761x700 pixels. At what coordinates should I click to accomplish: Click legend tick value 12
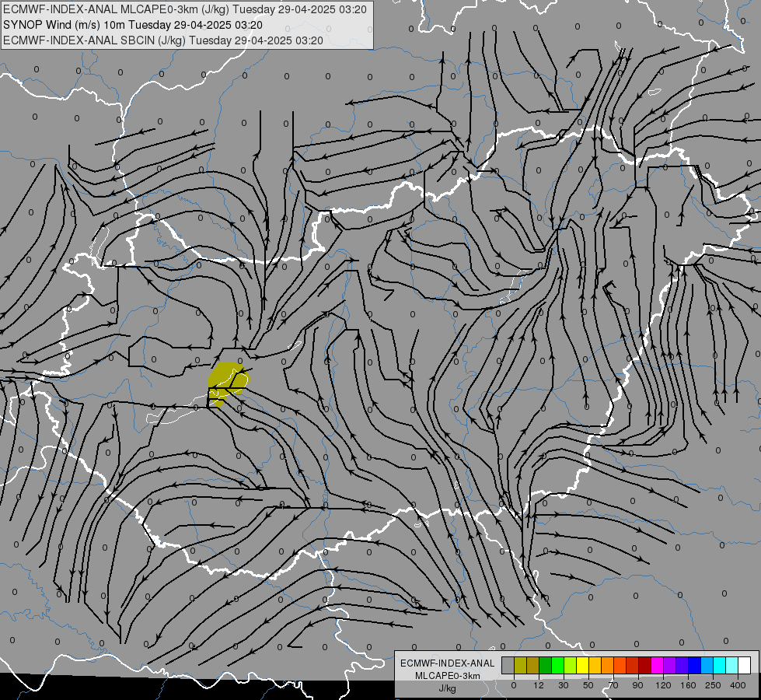(x=539, y=685)
